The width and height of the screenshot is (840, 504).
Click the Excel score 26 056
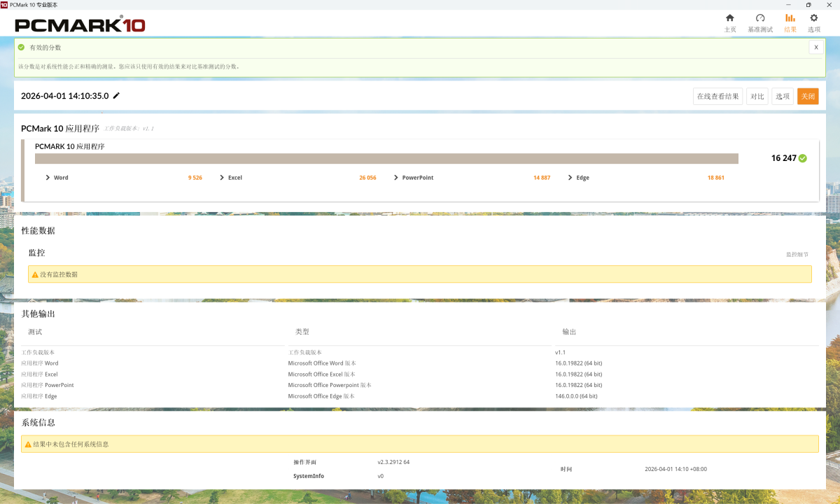367,178
